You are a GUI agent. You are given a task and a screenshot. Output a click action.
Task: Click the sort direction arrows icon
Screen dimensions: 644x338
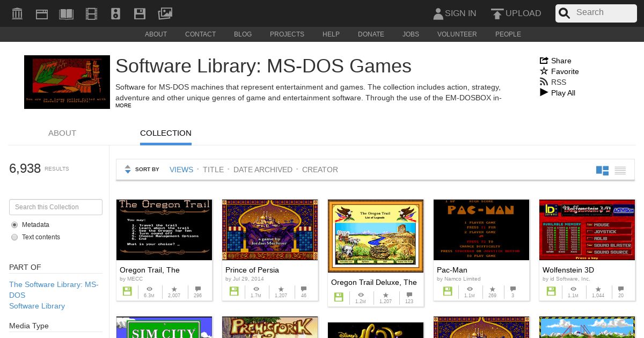[x=128, y=170]
